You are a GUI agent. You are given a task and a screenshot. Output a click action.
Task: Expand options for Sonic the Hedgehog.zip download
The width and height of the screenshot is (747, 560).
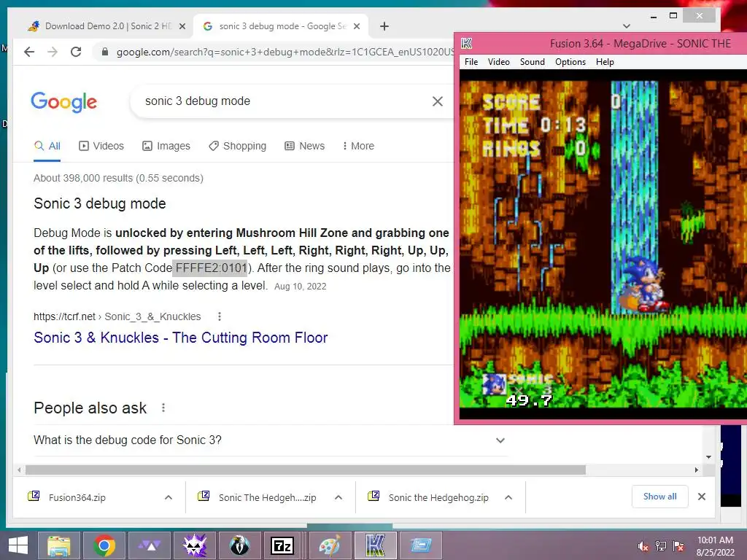(508, 497)
